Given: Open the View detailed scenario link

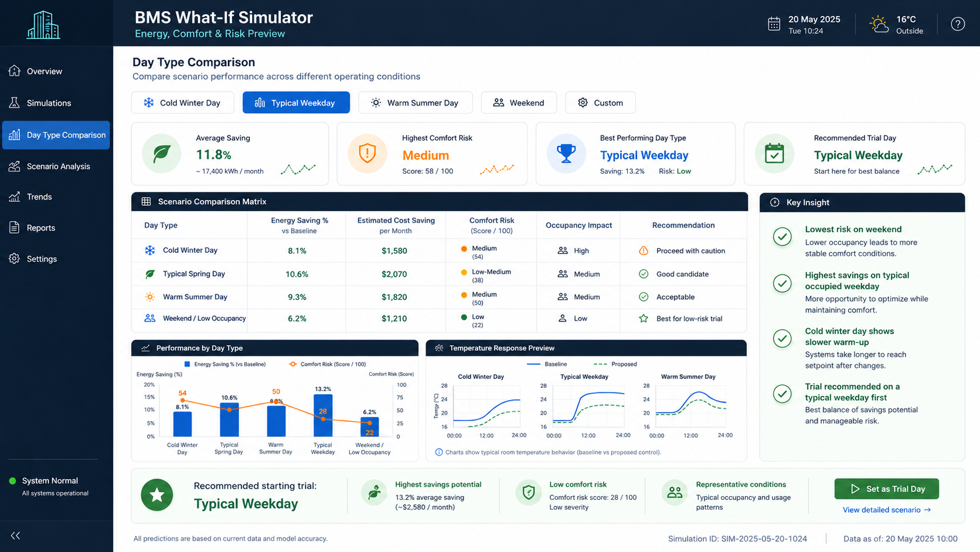Looking at the screenshot, I should pos(887,510).
